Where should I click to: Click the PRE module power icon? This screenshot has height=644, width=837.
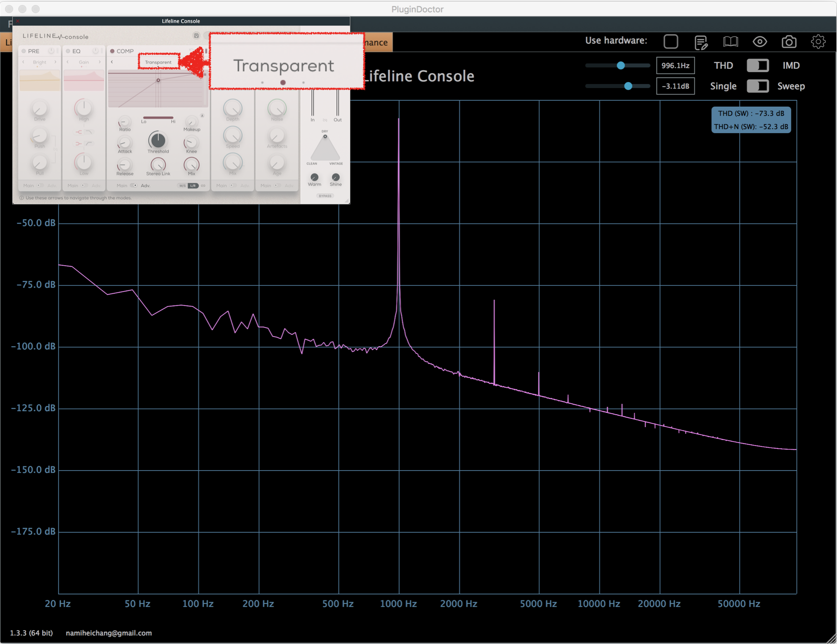point(51,51)
